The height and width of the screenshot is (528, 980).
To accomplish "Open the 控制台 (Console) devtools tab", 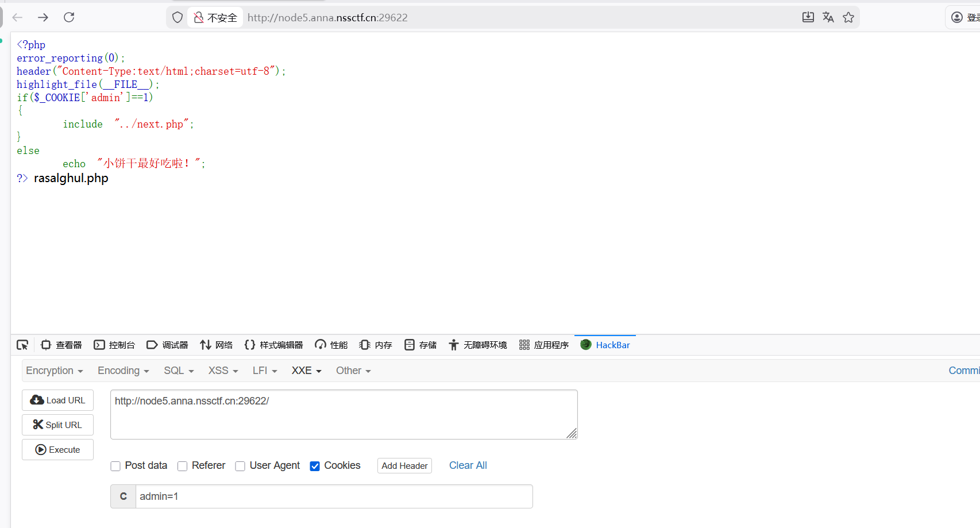I will pos(115,345).
